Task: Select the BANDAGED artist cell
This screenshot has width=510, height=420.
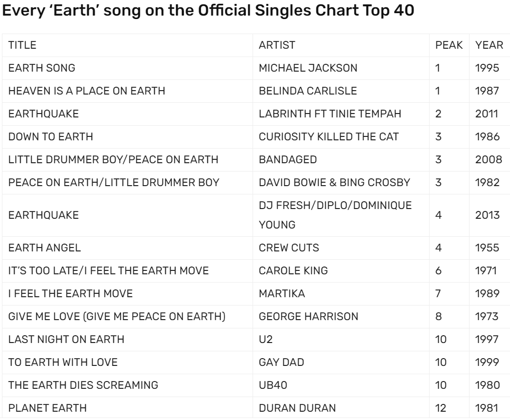Action: (282, 160)
